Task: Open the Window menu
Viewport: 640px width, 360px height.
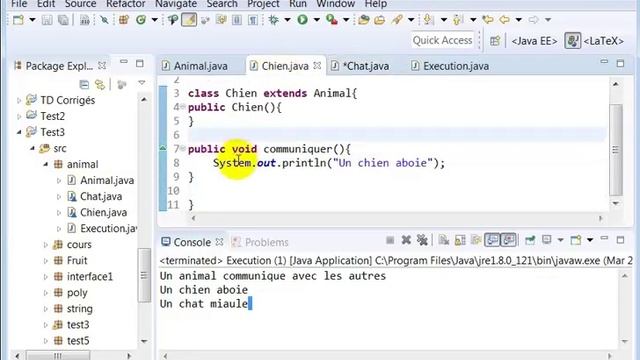Action: click(336, 4)
